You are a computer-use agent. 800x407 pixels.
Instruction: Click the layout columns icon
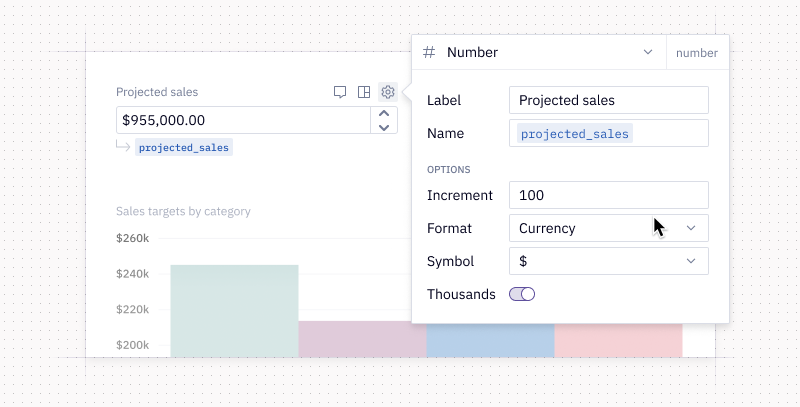(364, 92)
